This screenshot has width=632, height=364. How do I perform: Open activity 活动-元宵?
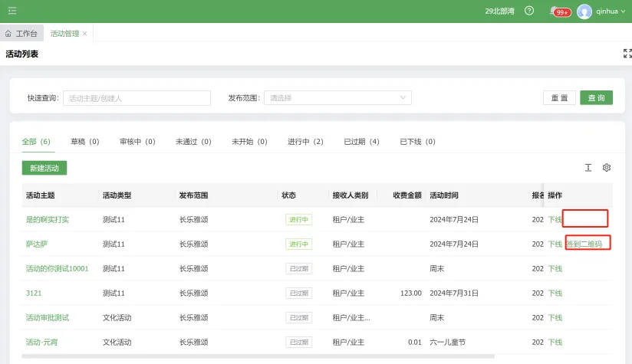42,343
